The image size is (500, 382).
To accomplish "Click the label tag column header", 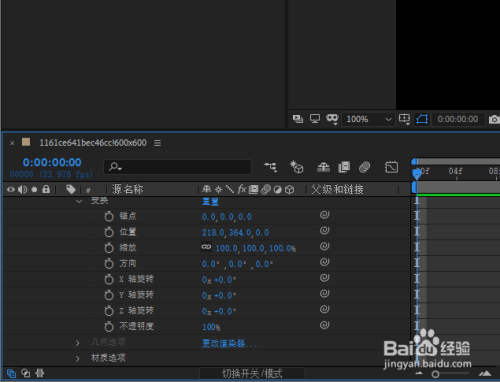I will pyautogui.click(x=71, y=189).
